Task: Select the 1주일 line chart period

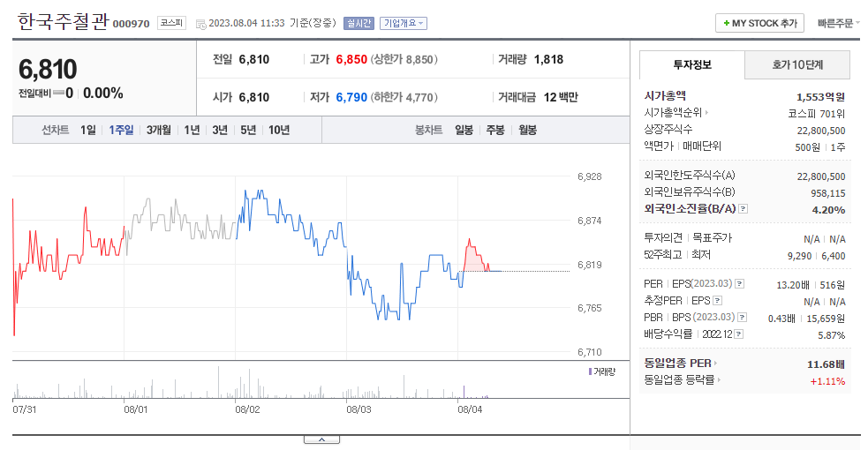Action: tap(121, 130)
